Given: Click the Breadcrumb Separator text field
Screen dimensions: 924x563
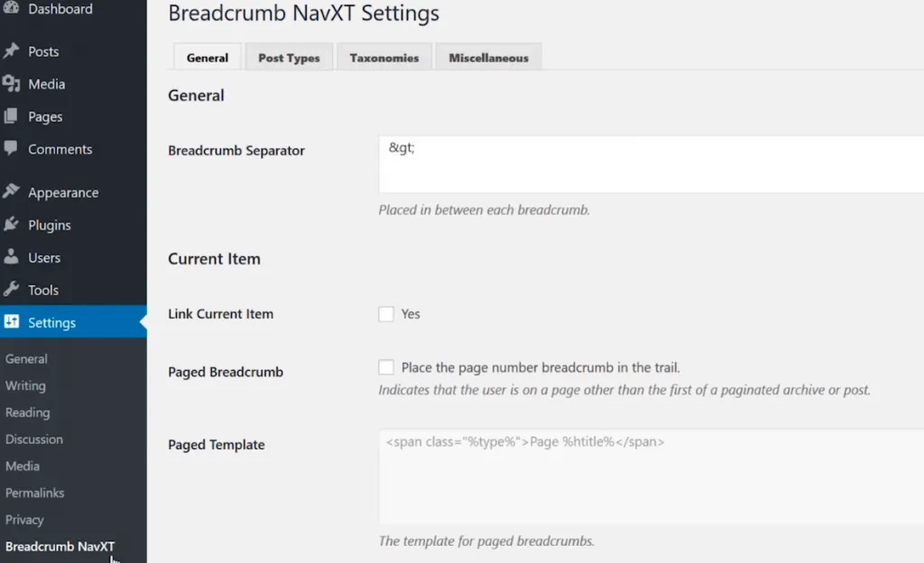Looking at the screenshot, I should 650,164.
